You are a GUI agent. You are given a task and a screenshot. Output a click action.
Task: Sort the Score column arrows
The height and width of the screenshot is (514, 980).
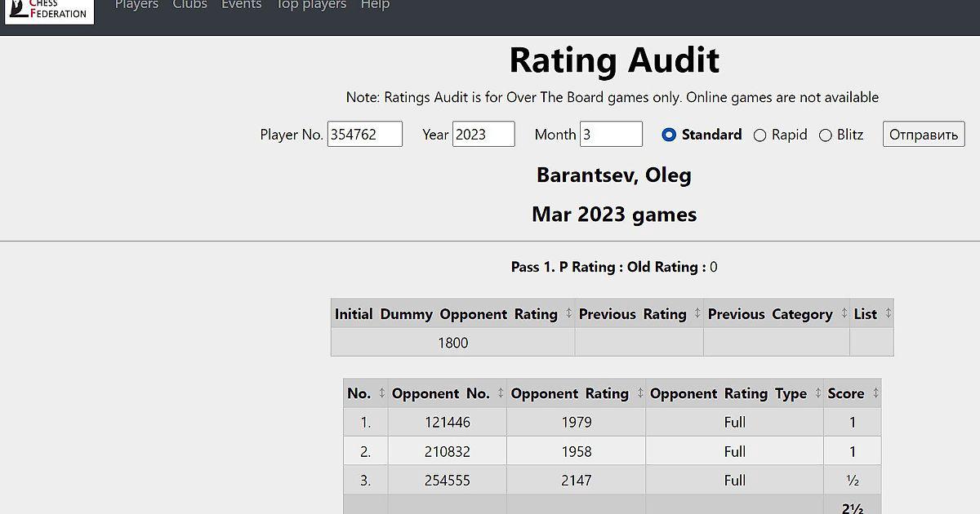[875, 393]
